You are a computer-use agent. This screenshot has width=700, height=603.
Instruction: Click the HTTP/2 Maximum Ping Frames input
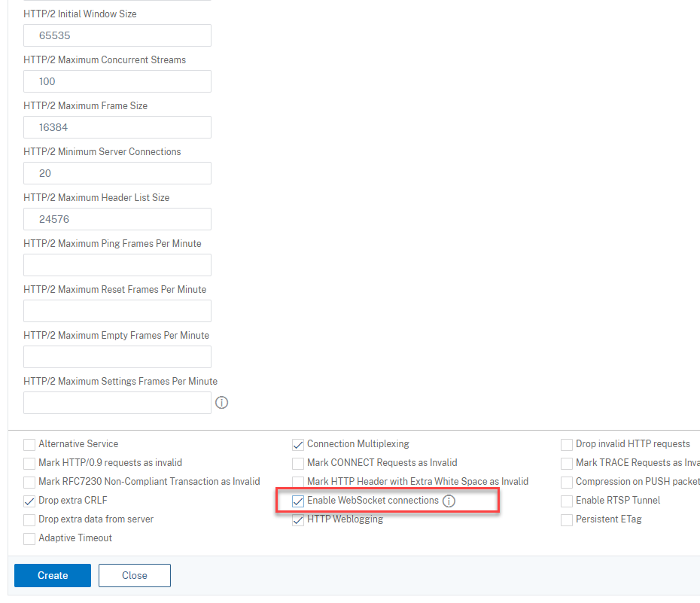coord(117,264)
